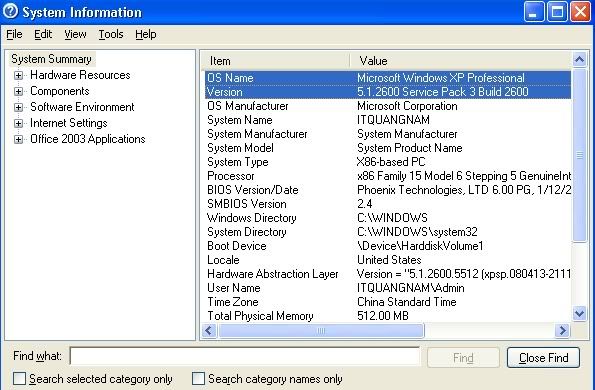Expand Office 2003 Applications node
The width and height of the screenshot is (595, 390).
tap(18, 139)
